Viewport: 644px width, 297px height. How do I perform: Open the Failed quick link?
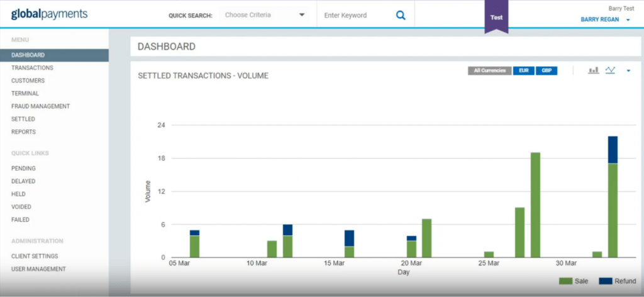[21, 220]
